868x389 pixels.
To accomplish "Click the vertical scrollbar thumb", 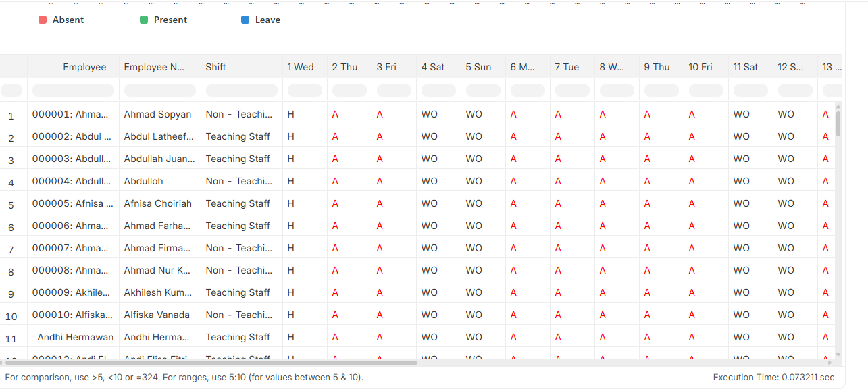I will click(x=838, y=124).
